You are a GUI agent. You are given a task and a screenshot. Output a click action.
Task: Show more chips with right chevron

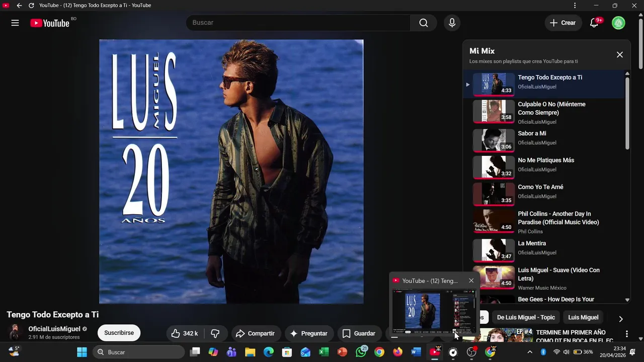tap(620, 319)
